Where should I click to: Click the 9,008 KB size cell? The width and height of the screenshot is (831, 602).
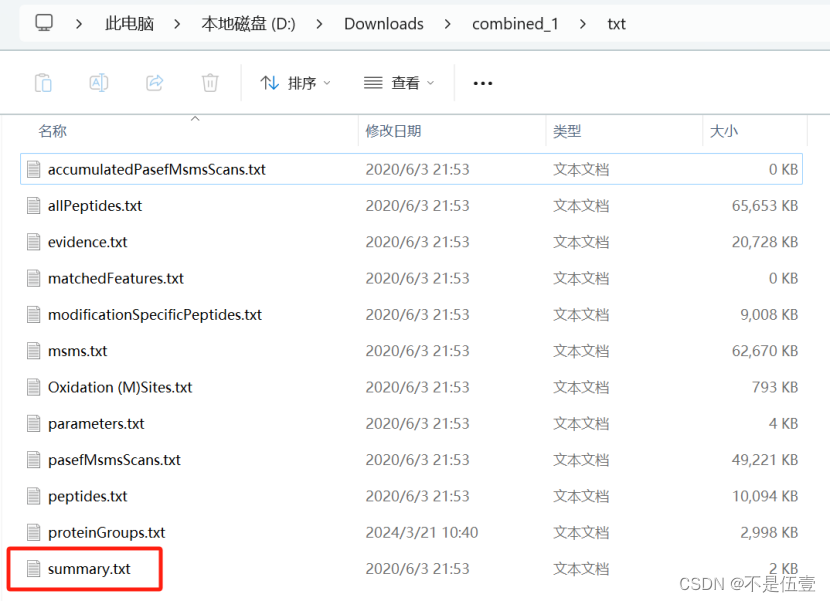click(769, 315)
